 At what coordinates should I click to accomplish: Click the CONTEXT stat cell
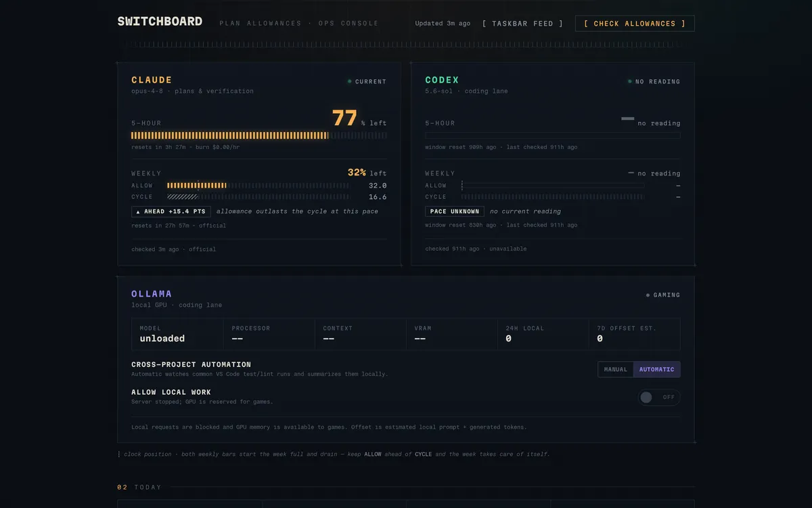click(x=360, y=334)
